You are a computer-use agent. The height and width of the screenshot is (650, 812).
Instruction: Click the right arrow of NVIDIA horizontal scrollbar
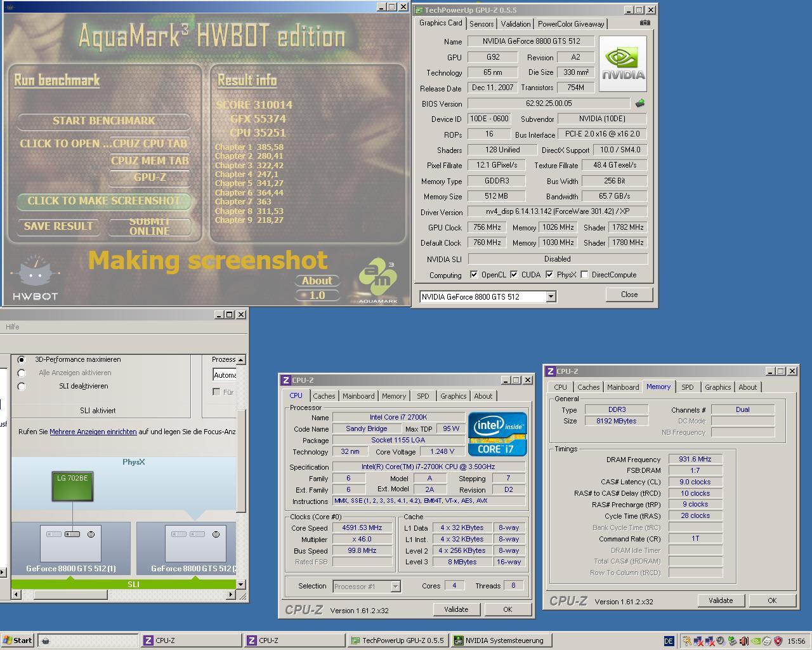(231, 595)
